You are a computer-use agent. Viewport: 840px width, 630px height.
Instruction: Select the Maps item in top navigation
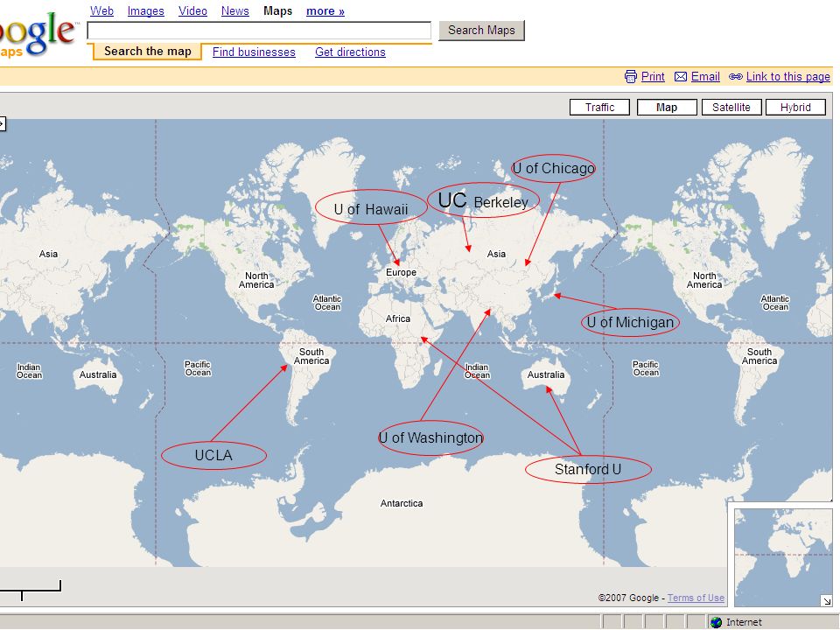point(278,10)
